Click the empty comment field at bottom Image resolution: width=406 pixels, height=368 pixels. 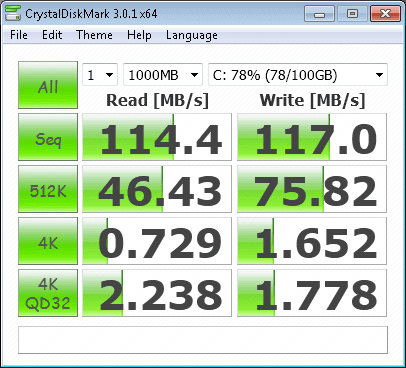pyautogui.click(x=203, y=340)
